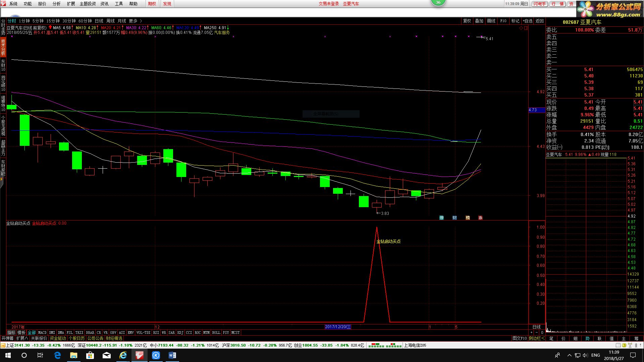Image resolution: width=644 pixels, height=362 pixels.
Task: Switch to the 细 view in the side panel
Action: [575, 339]
